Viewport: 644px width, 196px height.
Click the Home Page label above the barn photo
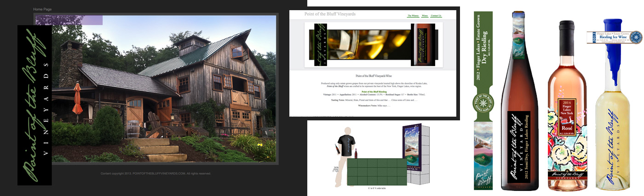click(42, 9)
